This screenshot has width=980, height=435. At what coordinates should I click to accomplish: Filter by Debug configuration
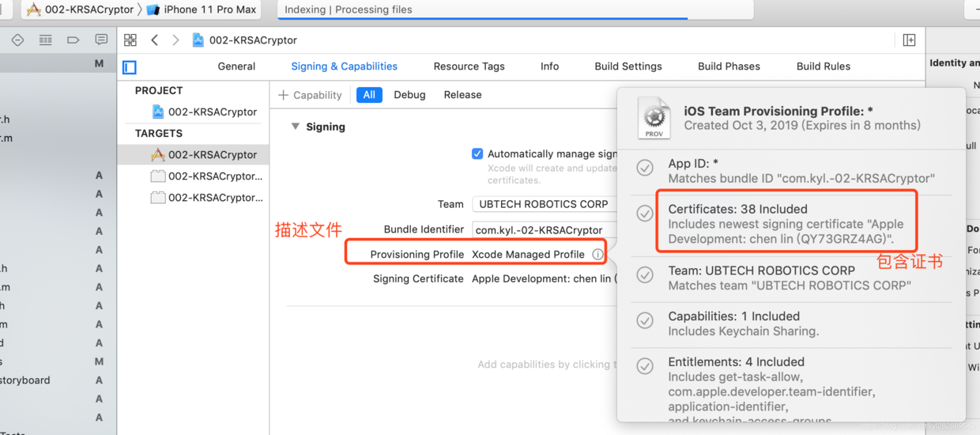[x=409, y=95]
